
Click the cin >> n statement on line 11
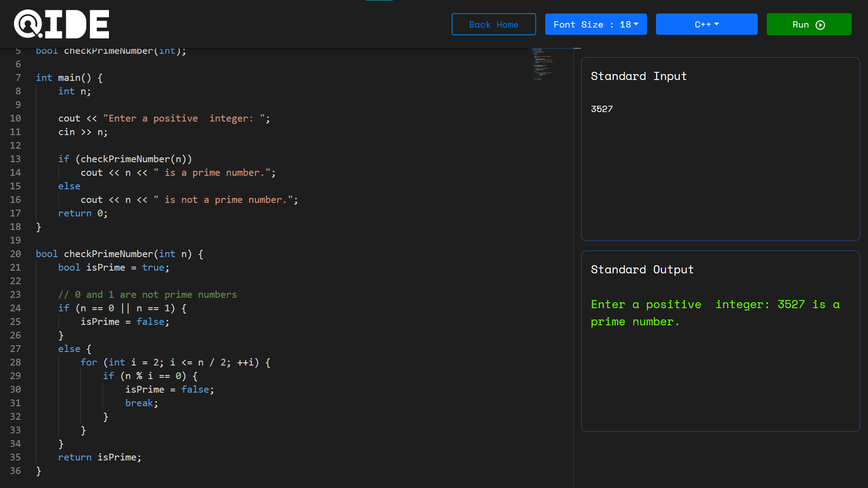83,131
